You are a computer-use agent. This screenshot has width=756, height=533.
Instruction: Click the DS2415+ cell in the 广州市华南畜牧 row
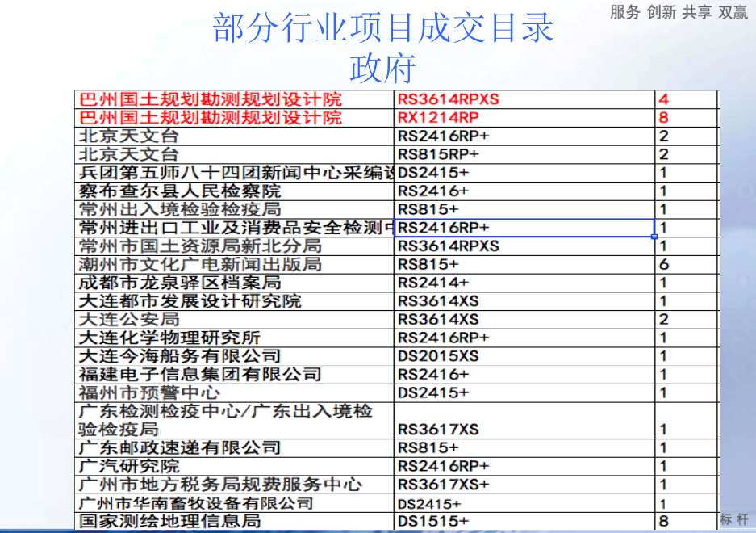click(x=524, y=503)
